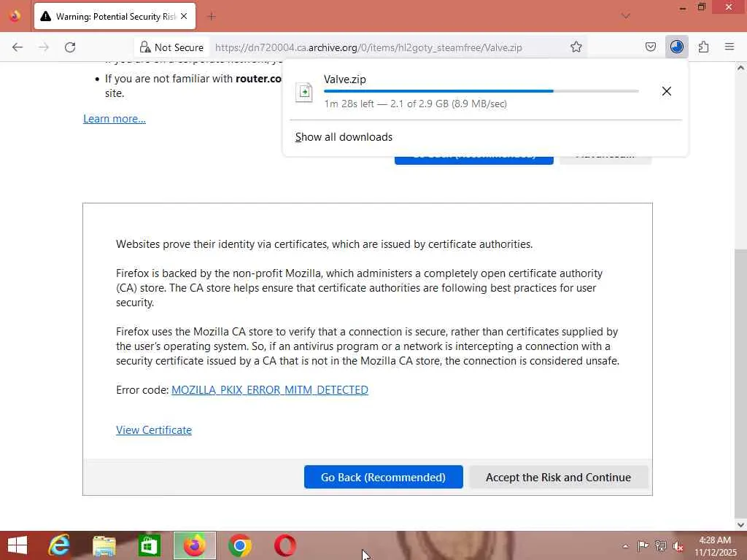The image size is (747, 560).
Task: Go back using the browser back arrow
Action: pyautogui.click(x=18, y=47)
